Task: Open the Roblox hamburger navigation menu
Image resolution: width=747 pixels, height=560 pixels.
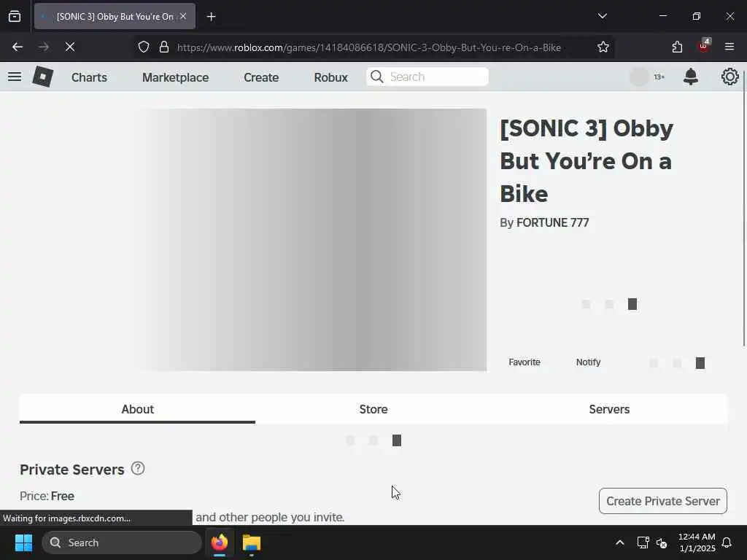Action: pos(15,77)
